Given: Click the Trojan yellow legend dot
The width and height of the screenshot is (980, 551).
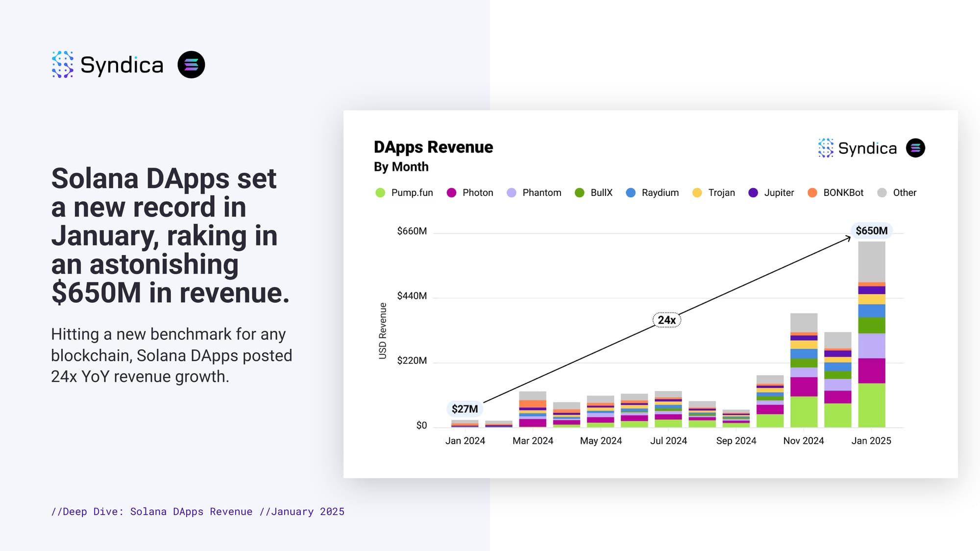Looking at the screenshot, I should point(697,193).
